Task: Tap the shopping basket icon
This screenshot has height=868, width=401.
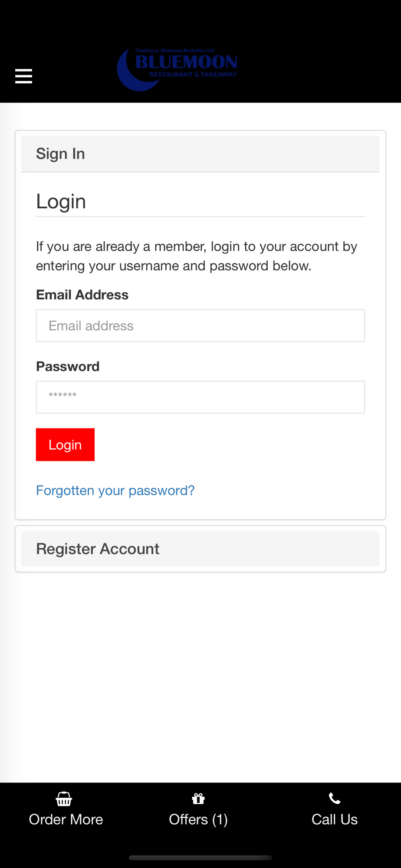Action: point(64,799)
